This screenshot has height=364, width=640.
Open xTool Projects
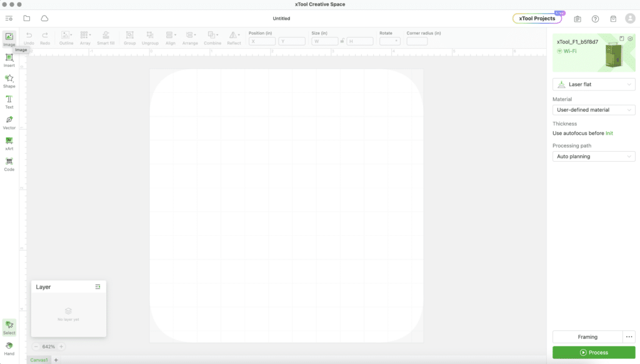coord(537,18)
